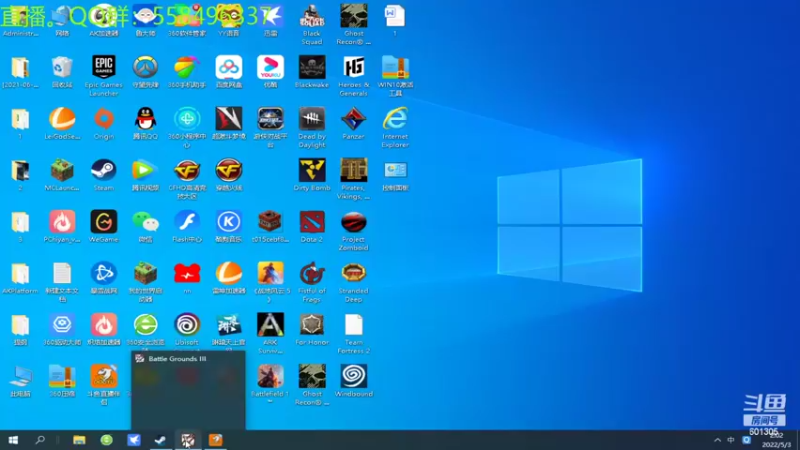Open Stranded Deep game icon
The width and height of the screenshot is (800, 450).
[x=353, y=273]
